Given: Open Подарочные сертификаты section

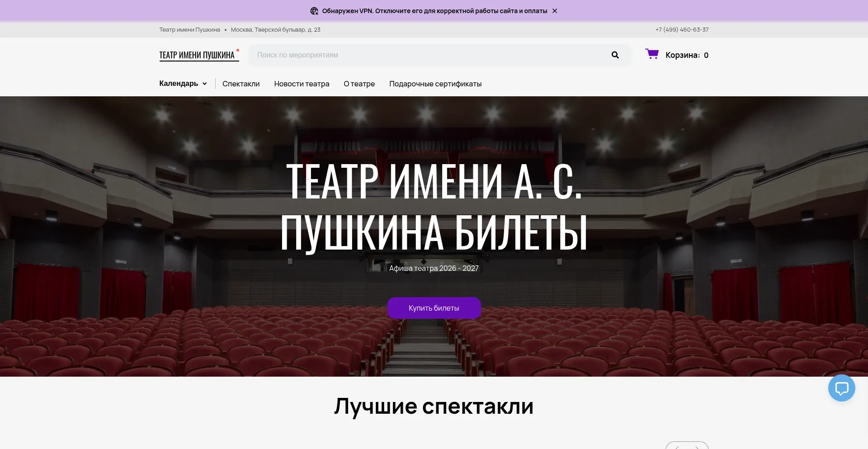Looking at the screenshot, I should [435, 84].
